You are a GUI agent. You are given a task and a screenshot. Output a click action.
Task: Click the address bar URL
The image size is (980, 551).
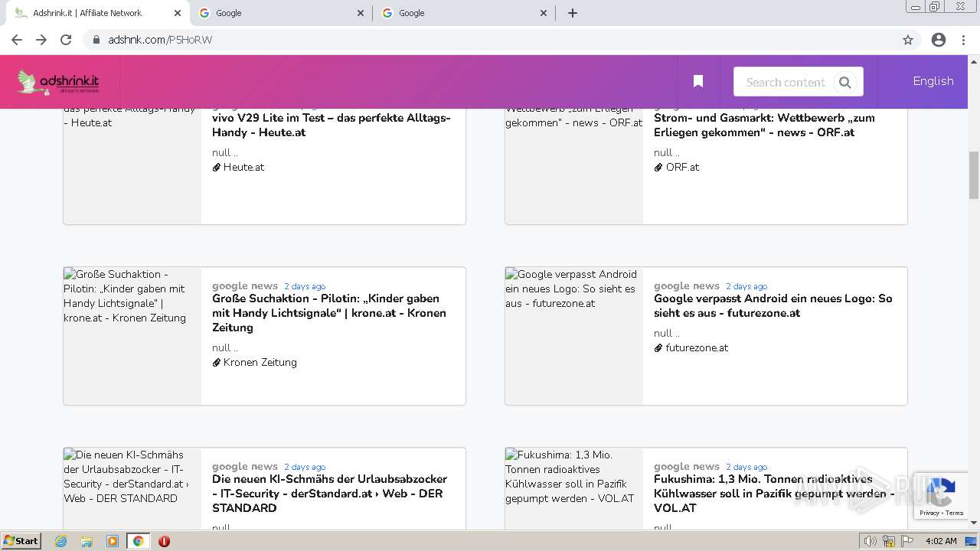tap(160, 40)
